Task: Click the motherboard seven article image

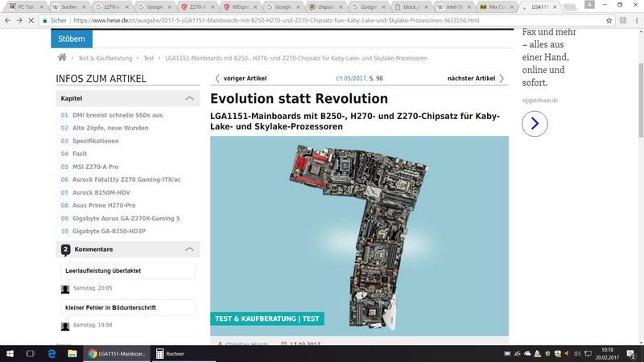Action: [x=359, y=236]
